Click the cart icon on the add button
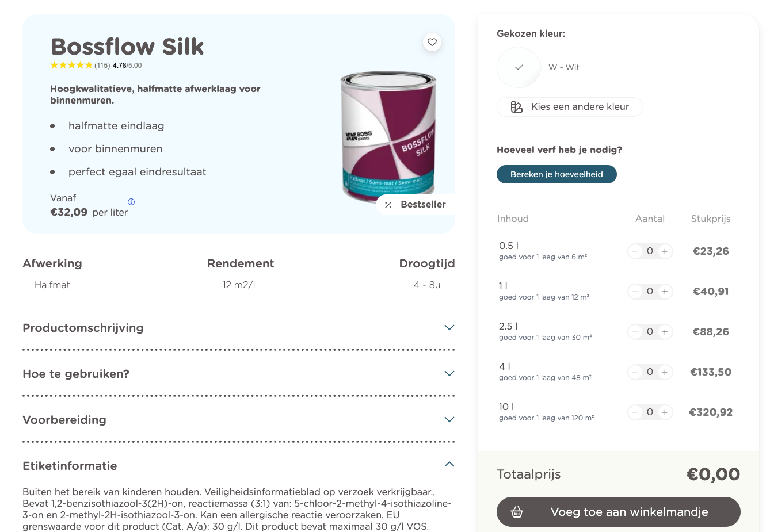 coord(516,511)
